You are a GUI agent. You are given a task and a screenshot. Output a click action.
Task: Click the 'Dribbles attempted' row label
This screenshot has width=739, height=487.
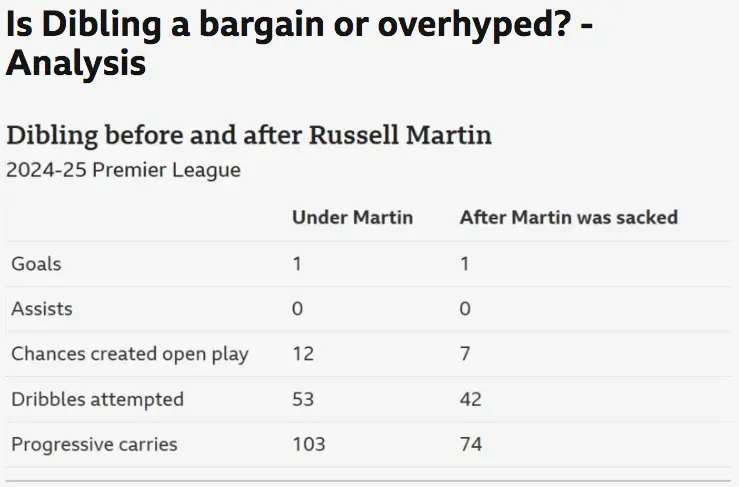click(x=97, y=399)
